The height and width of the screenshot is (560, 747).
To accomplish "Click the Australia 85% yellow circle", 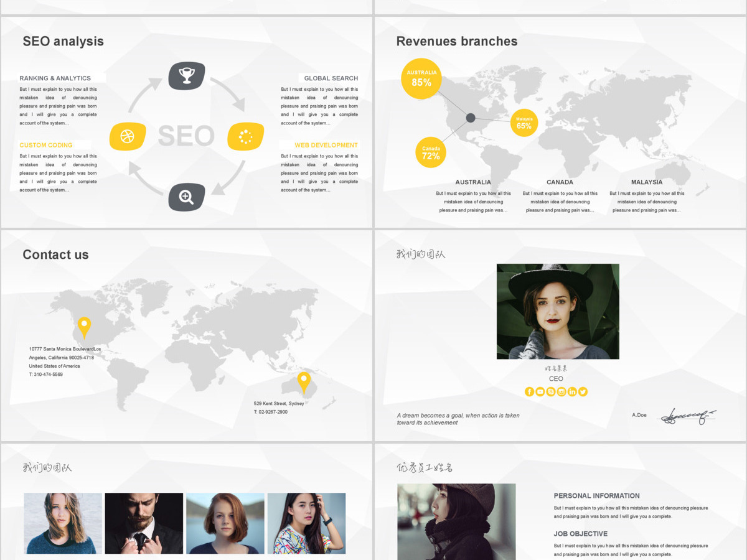I will (x=421, y=78).
